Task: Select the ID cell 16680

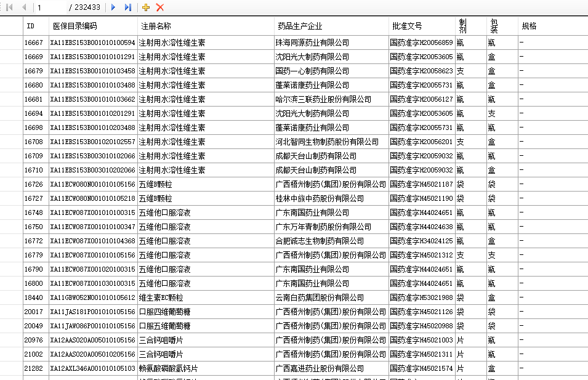Action: 36,85
